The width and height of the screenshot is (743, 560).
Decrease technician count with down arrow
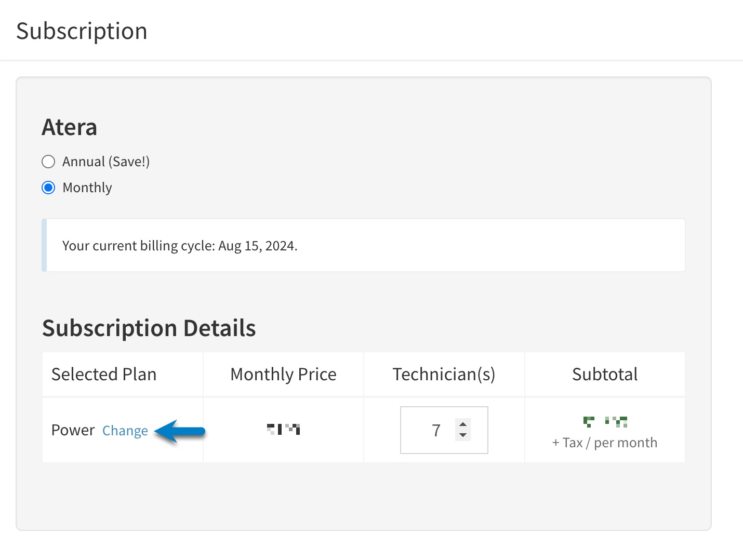pyautogui.click(x=463, y=435)
